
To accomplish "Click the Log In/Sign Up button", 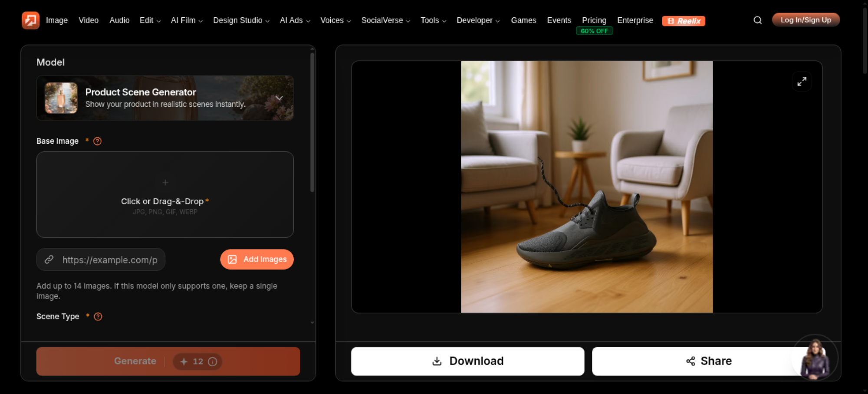I will [806, 20].
